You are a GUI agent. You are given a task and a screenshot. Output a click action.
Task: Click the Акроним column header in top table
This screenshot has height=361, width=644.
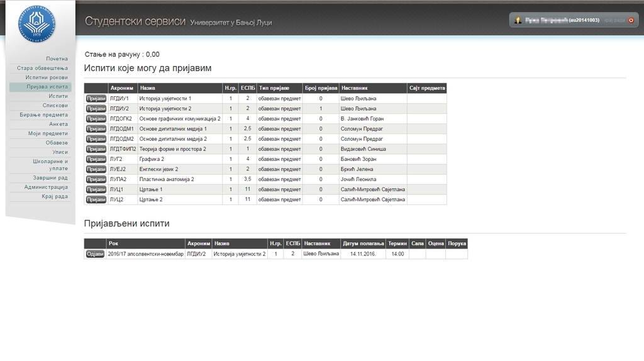(122, 88)
